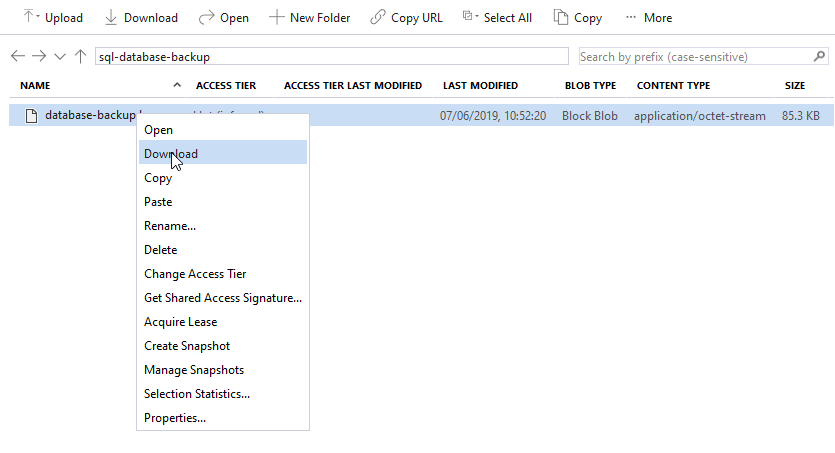The width and height of the screenshot is (835, 453).
Task: Click the sql-database-backup path field
Action: pos(332,56)
